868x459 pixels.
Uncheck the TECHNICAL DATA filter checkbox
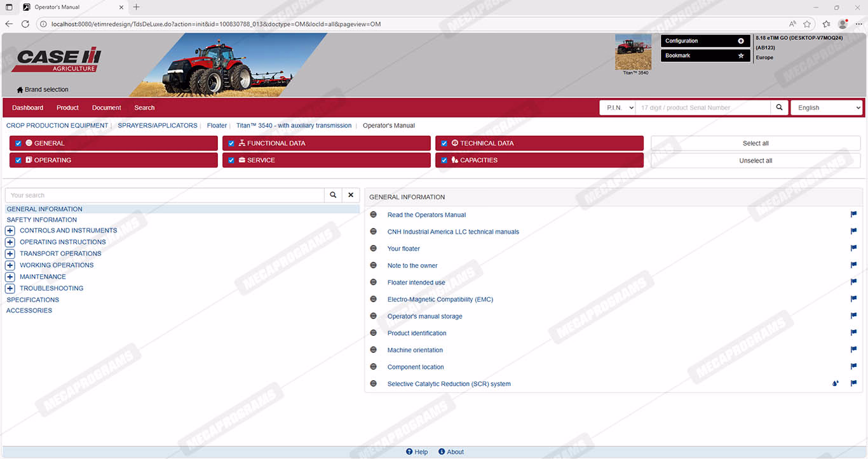point(444,143)
